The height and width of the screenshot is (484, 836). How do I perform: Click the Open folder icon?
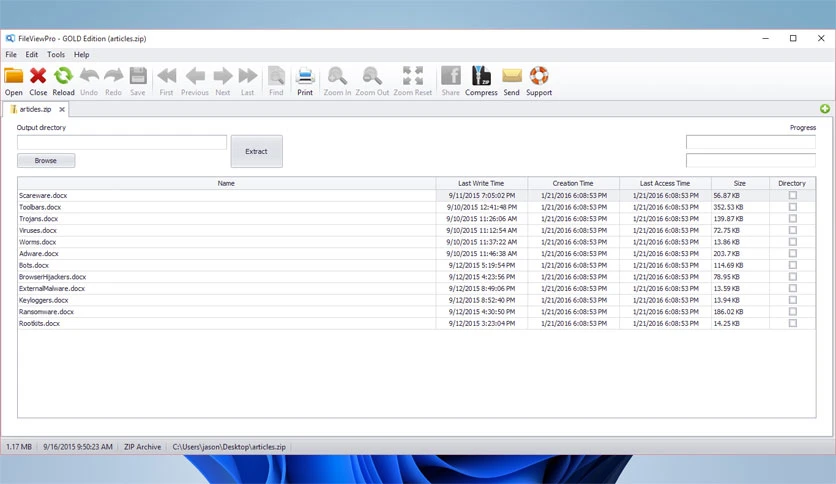tap(14, 76)
